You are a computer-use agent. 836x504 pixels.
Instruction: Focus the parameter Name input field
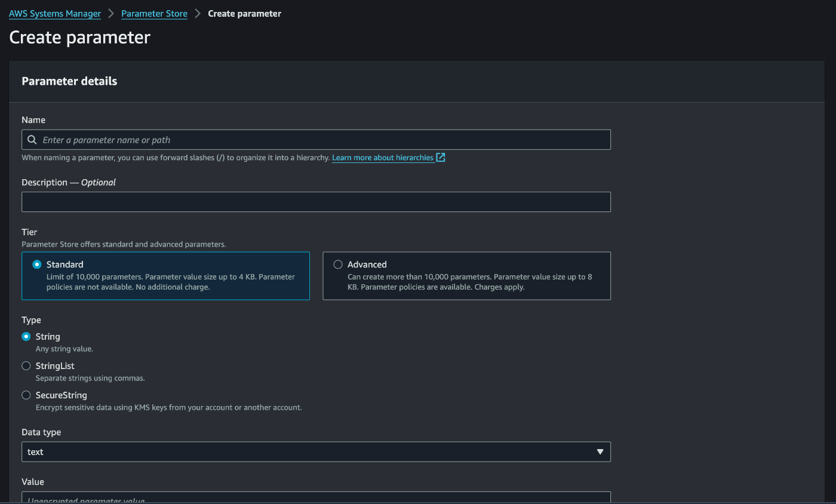pos(322,140)
